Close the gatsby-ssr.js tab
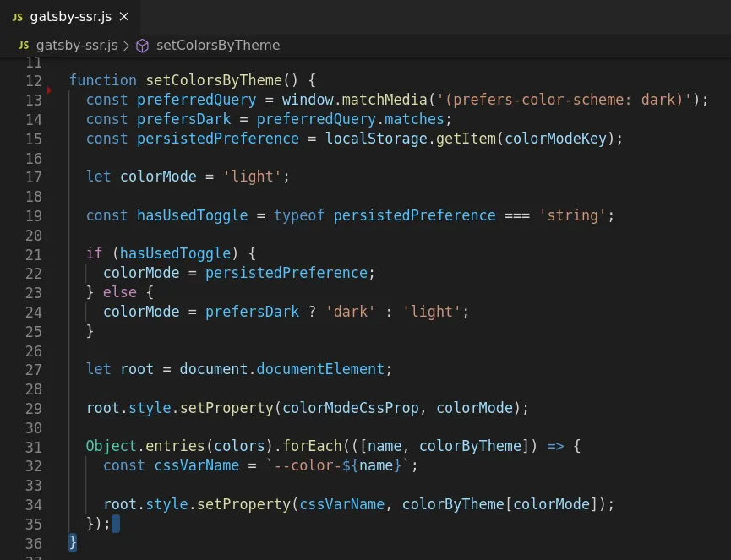The image size is (731, 560). [124, 17]
